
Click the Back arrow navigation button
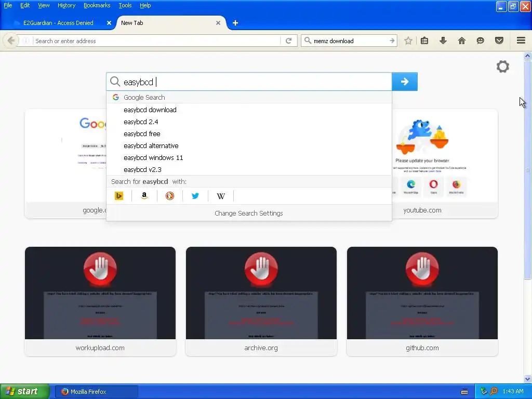pyautogui.click(x=11, y=41)
